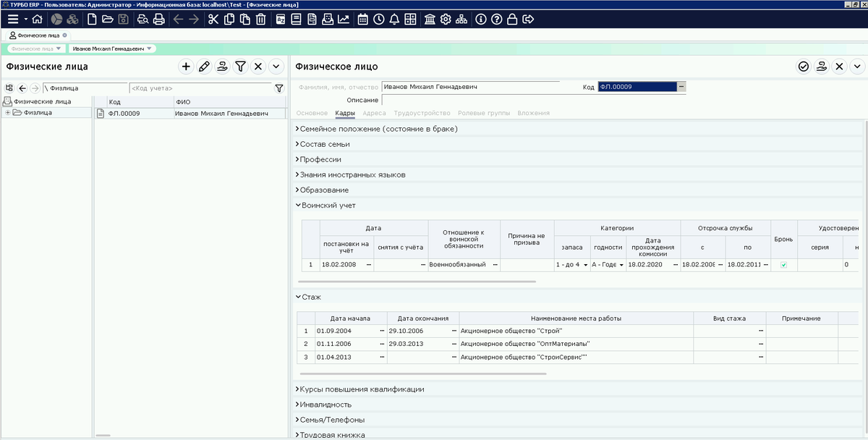The image size is (868, 440).
Task: Expand Профессии section
Action: [297, 159]
